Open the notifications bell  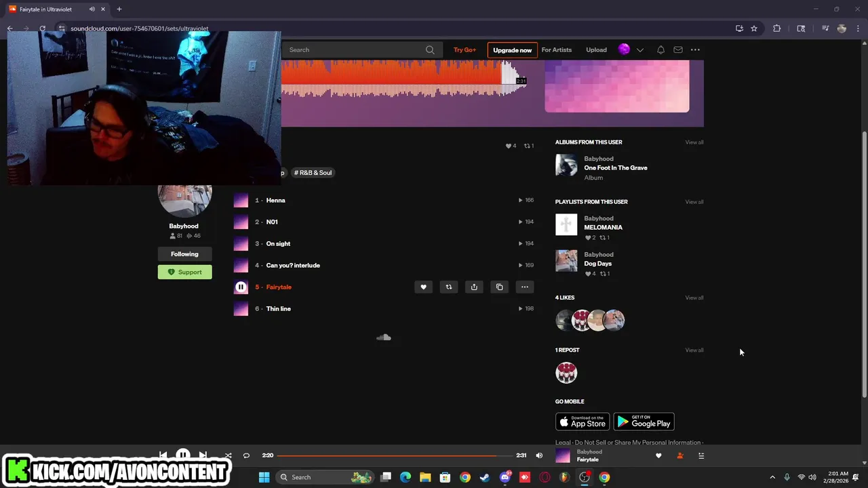click(660, 49)
